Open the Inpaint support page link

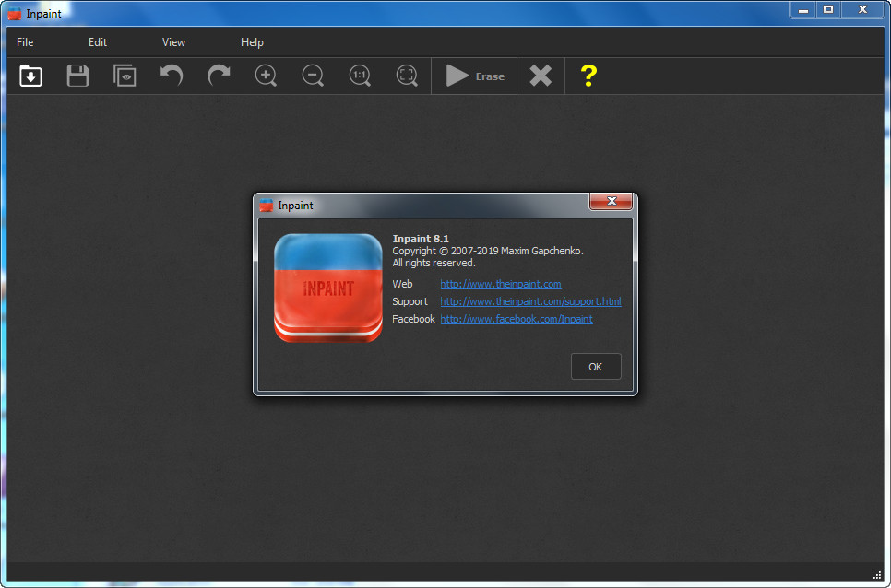[530, 301]
